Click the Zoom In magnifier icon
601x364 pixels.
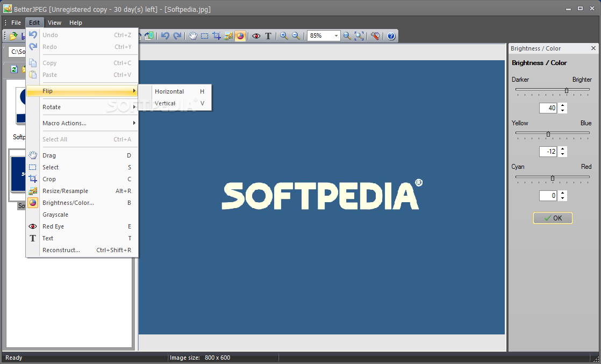[284, 36]
